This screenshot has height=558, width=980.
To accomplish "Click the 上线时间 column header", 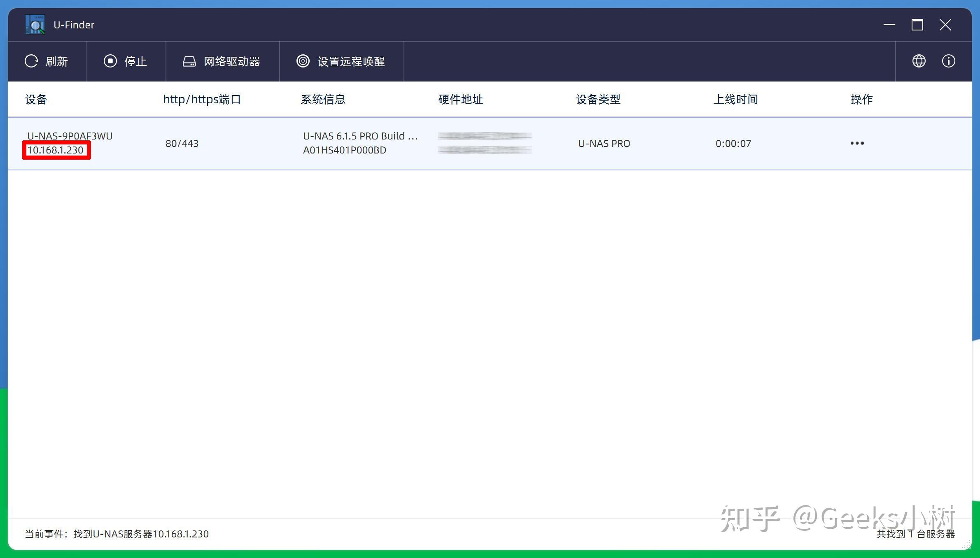I will [735, 99].
